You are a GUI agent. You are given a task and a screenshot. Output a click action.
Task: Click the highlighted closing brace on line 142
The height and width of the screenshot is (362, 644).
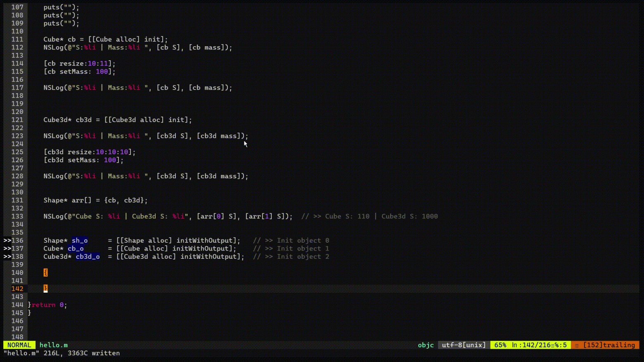45,289
